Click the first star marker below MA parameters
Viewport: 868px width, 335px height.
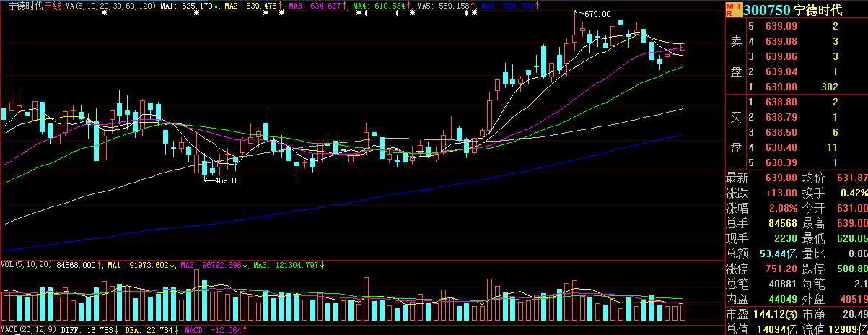coord(104,15)
